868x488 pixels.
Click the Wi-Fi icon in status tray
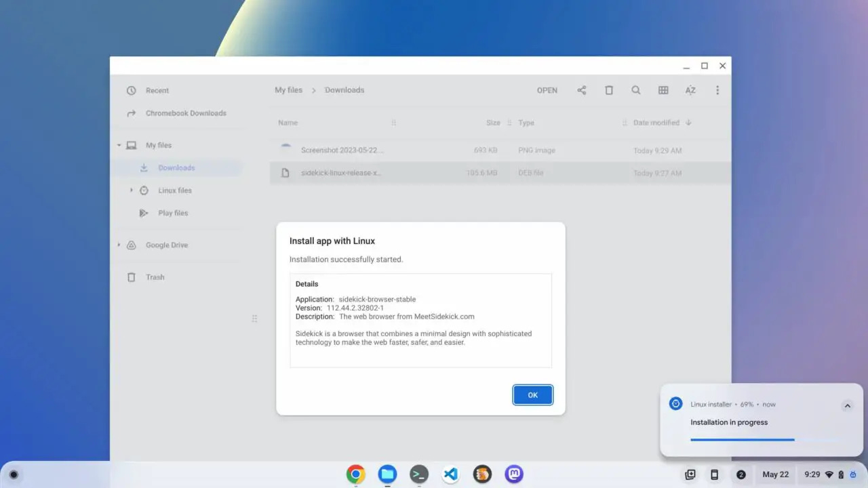(x=829, y=474)
